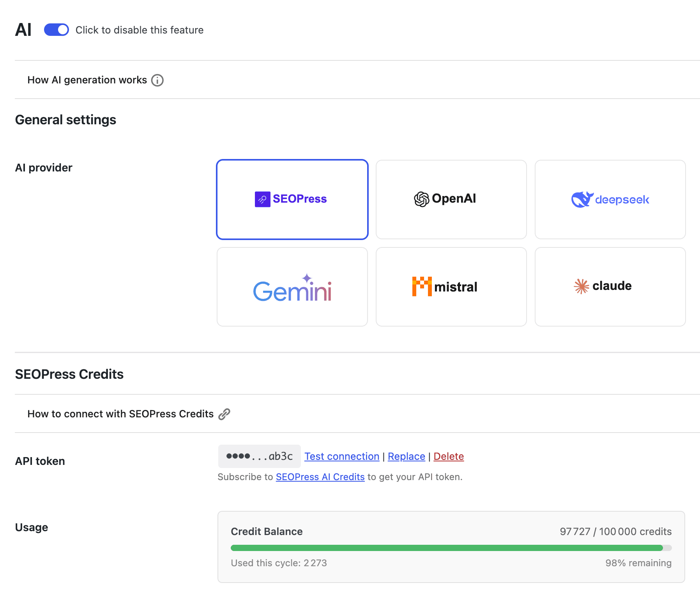The height and width of the screenshot is (597, 700).
Task: Click the link icon beside SEOPress Credits help
Action: click(x=224, y=414)
